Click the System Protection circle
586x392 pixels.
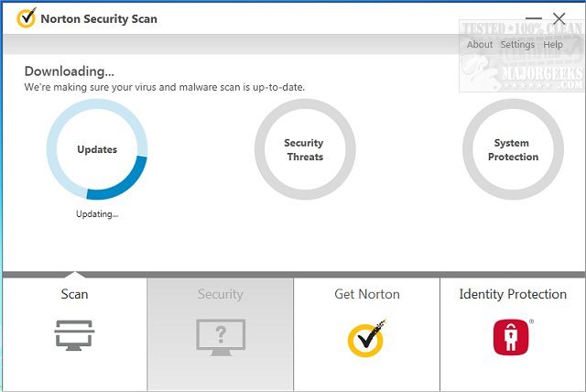[x=513, y=150]
